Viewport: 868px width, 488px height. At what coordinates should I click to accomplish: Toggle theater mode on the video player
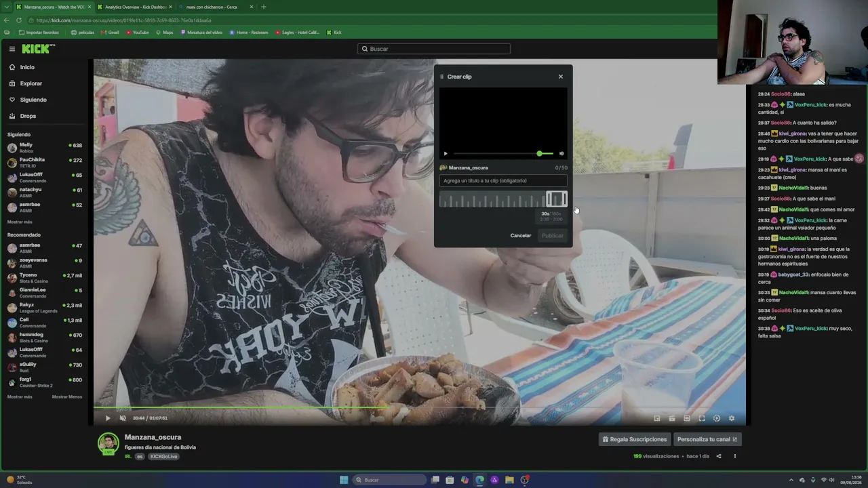[x=687, y=418]
